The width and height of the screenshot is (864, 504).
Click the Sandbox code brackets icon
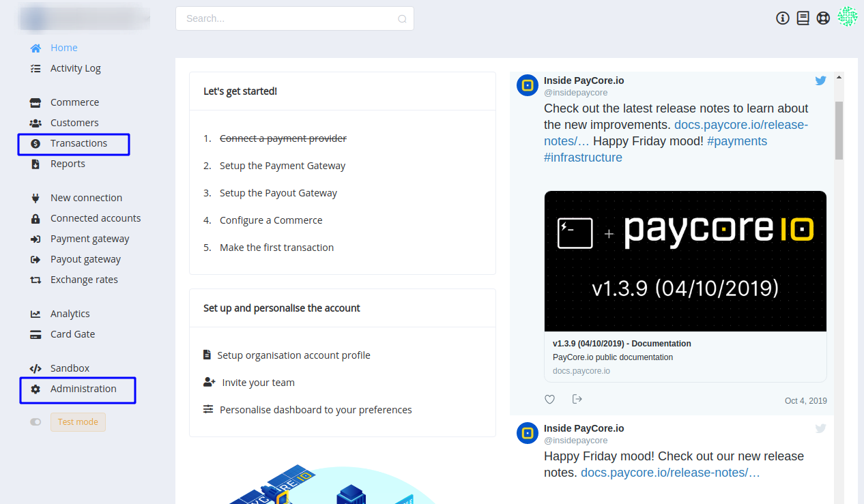35,369
